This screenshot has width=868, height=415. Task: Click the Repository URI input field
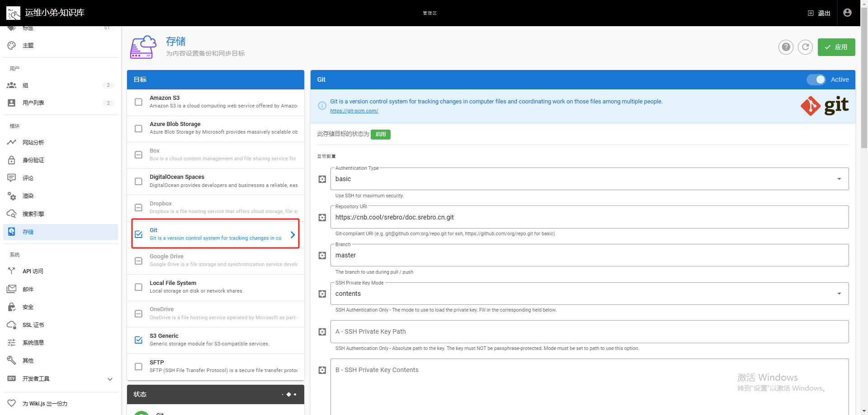tap(590, 217)
